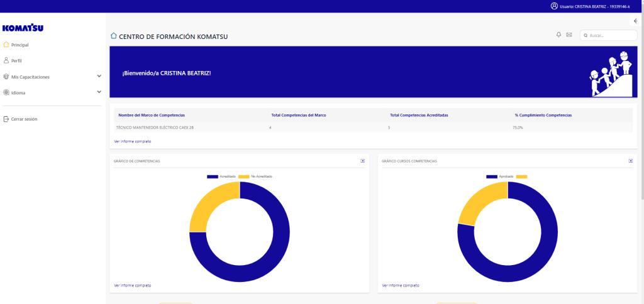Click the Total Competencias del Marco header
This screenshot has height=304, width=644.
299,116
